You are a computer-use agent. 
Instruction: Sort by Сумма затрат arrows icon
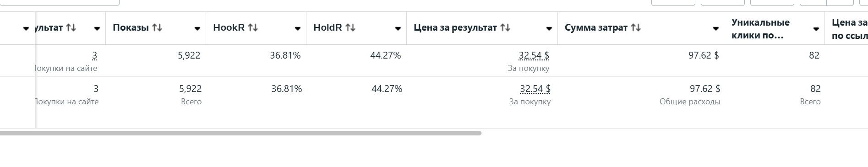click(636, 27)
